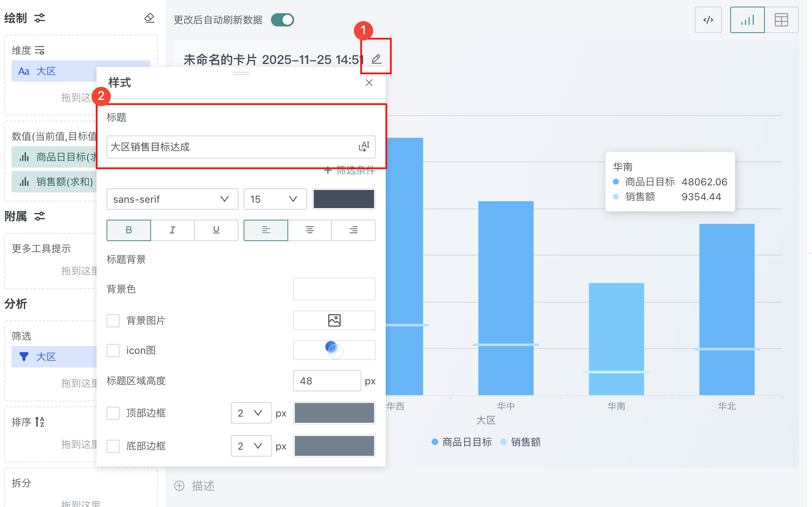Image resolution: width=812 pixels, height=507 pixels.
Task: Apply italic formatting to title
Action: pyautogui.click(x=172, y=230)
